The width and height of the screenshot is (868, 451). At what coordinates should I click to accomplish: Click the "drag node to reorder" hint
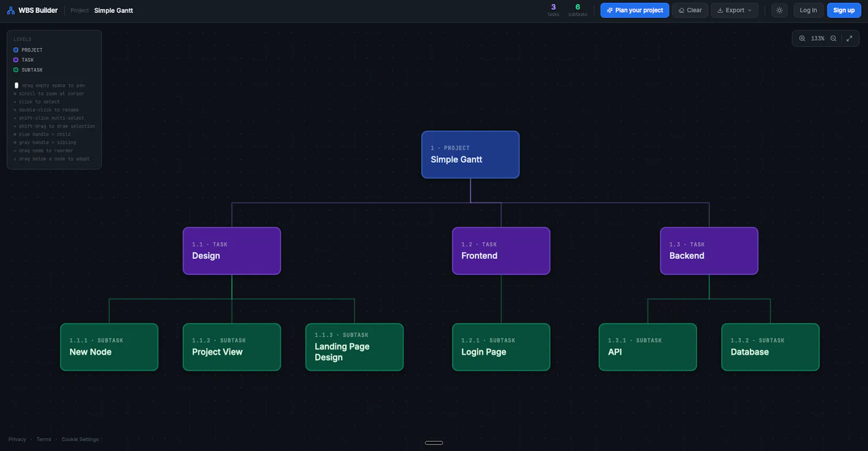coord(46,151)
